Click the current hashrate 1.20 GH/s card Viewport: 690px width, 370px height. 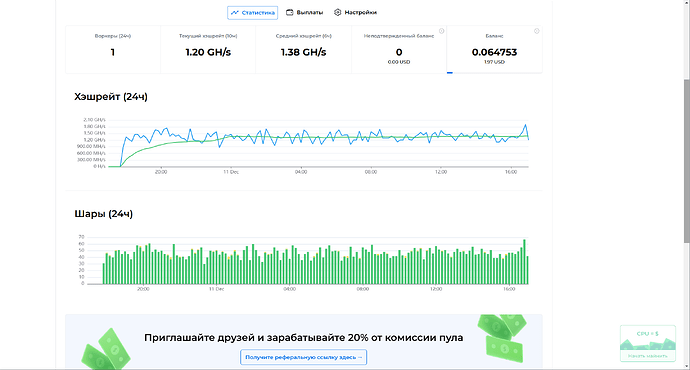tap(208, 49)
